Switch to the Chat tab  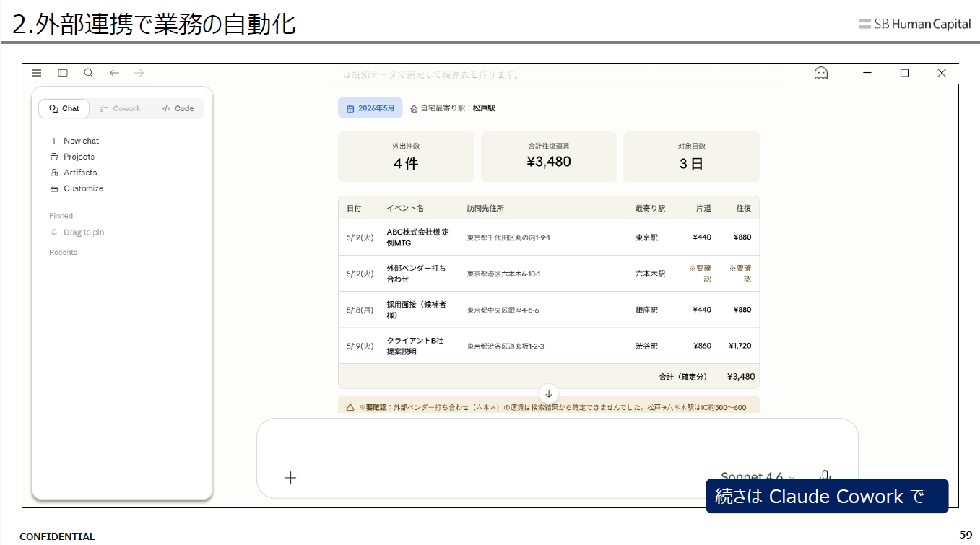64,108
